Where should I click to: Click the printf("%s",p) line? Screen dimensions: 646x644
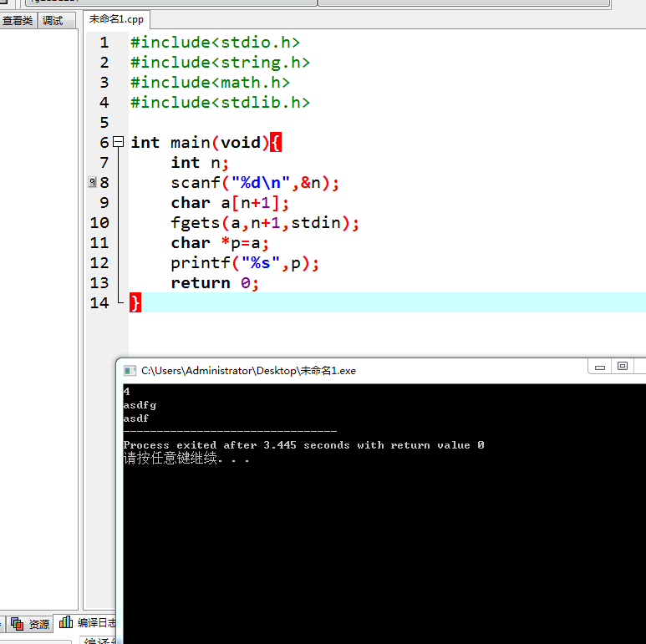click(x=245, y=263)
